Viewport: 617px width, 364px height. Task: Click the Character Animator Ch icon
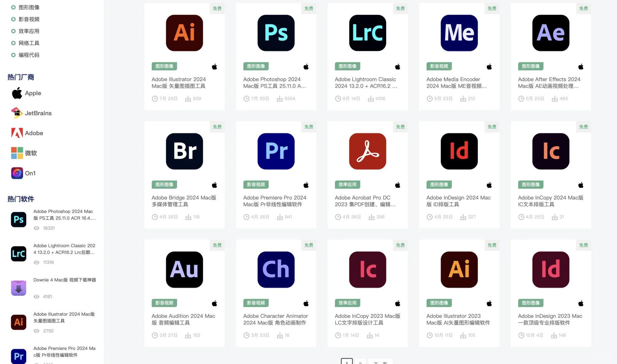[276, 270]
